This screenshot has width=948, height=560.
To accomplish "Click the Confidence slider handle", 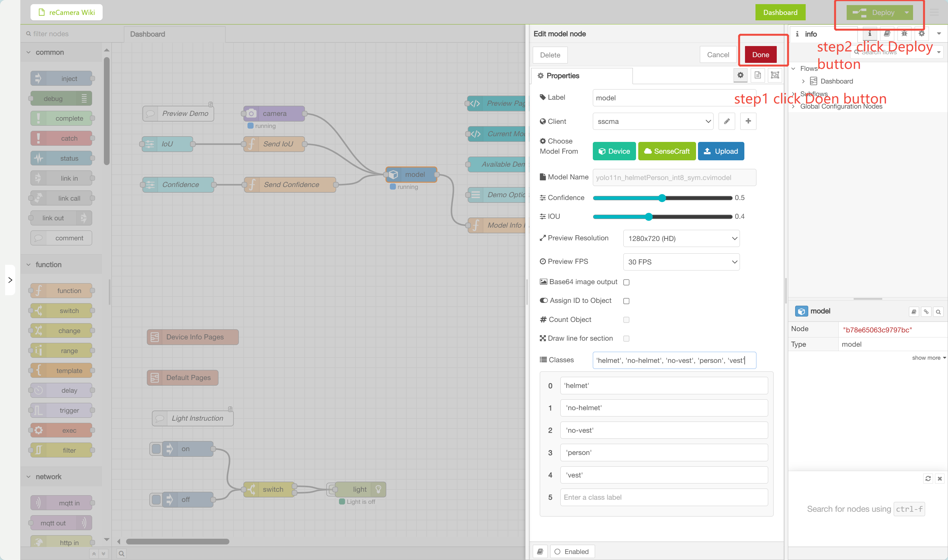I will click(662, 198).
